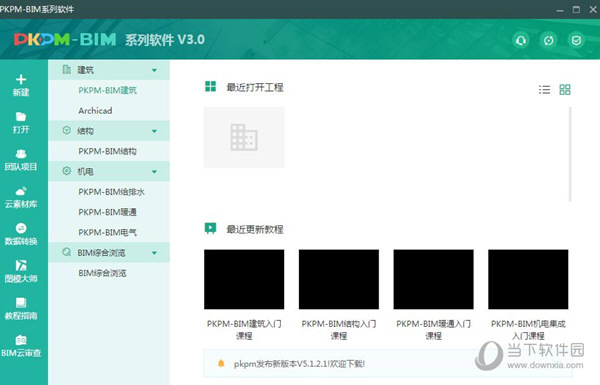Open the 云素材库 cloud icon

21,191
